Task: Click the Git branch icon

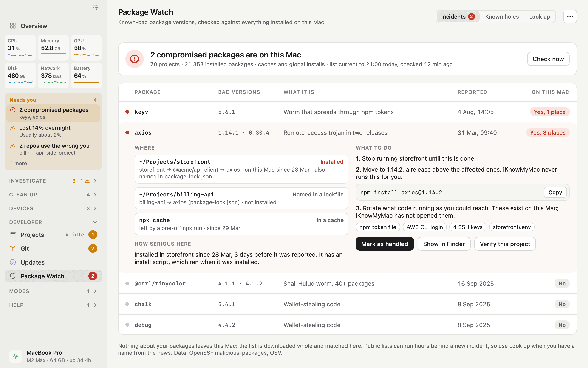Action: point(13,248)
